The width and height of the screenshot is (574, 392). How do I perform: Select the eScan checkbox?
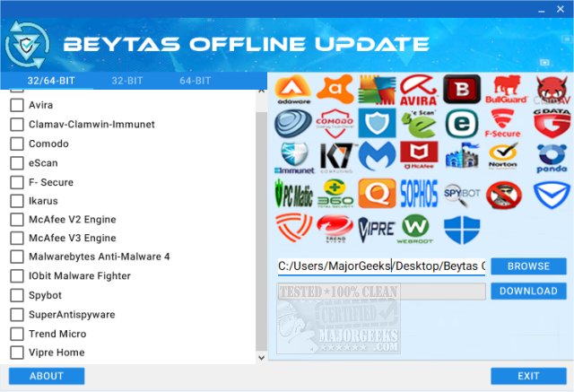pyautogui.click(x=17, y=163)
